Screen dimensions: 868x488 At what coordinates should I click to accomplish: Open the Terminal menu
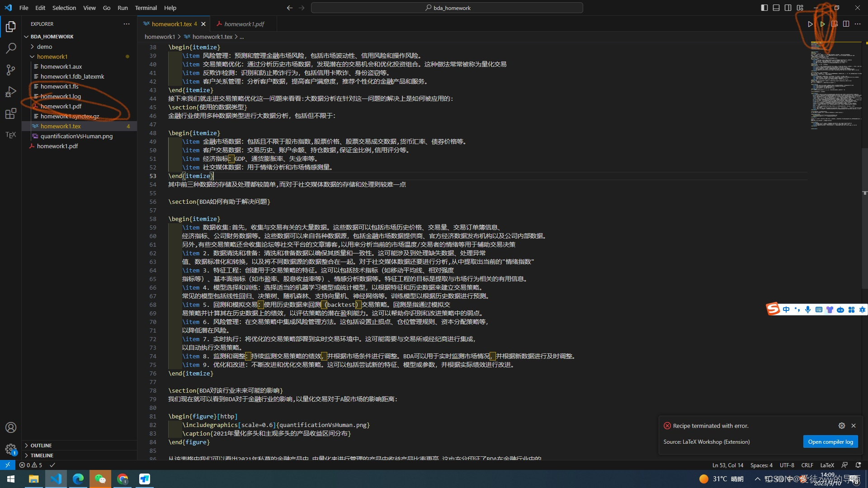coord(146,8)
